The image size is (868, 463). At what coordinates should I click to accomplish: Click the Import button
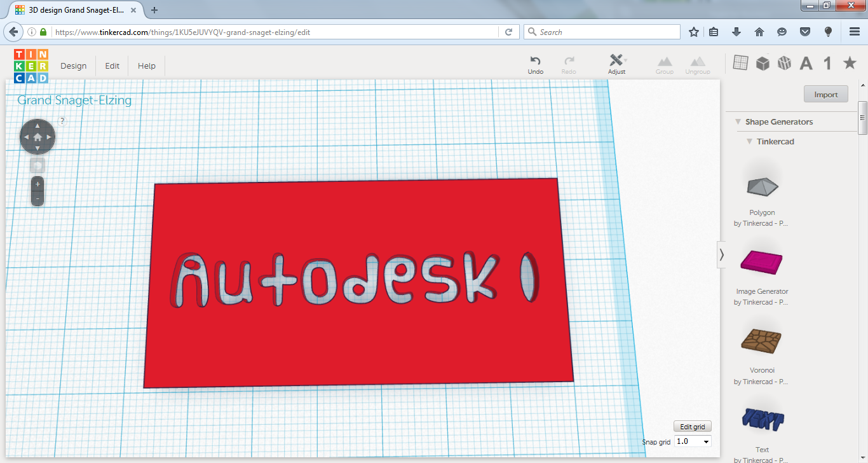(x=825, y=93)
